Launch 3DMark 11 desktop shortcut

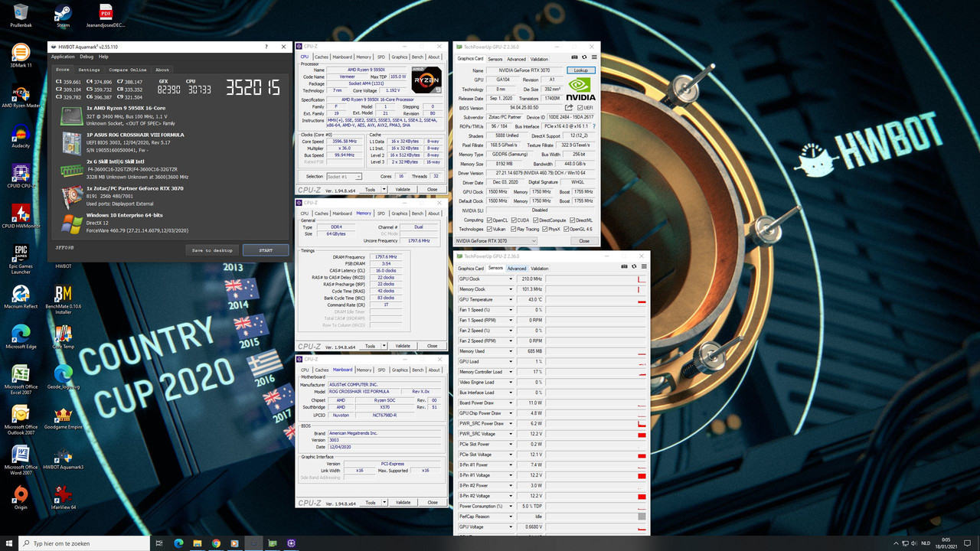pos(21,56)
